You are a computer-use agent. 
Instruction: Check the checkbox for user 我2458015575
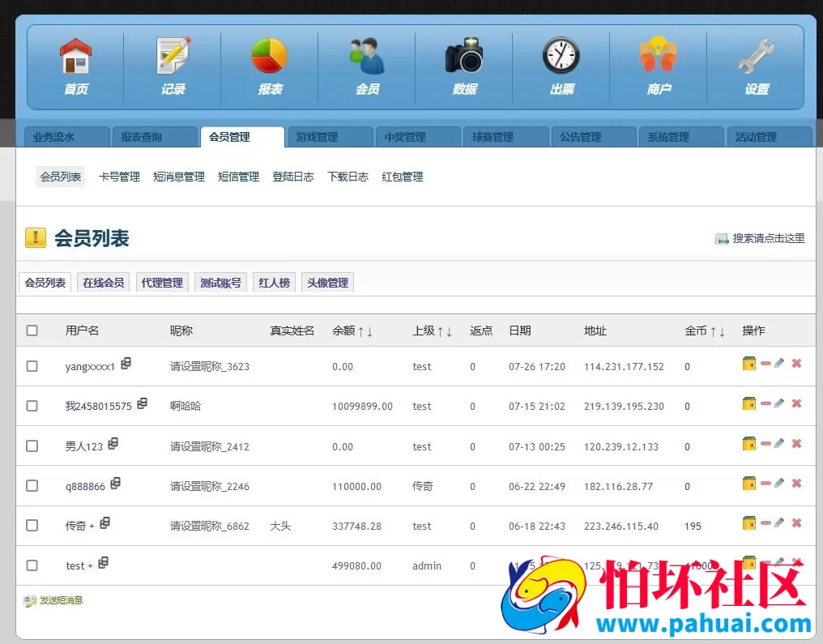[x=32, y=403]
